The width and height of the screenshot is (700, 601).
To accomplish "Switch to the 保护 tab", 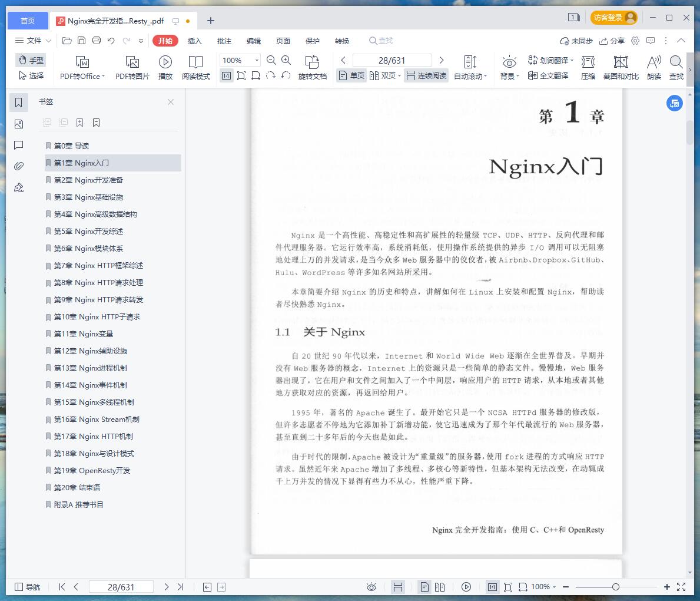I will pos(313,41).
